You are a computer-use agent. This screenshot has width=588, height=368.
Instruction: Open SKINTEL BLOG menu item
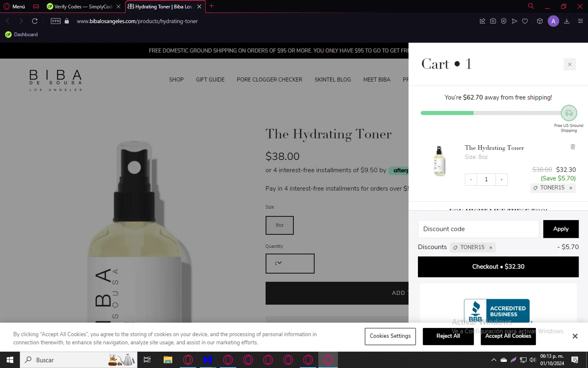coord(332,80)
